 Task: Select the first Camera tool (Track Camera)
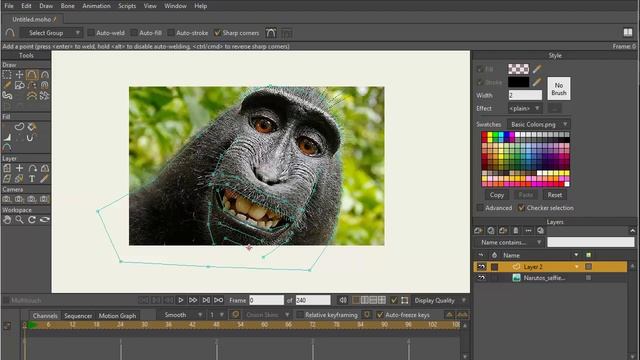(7, 199)
